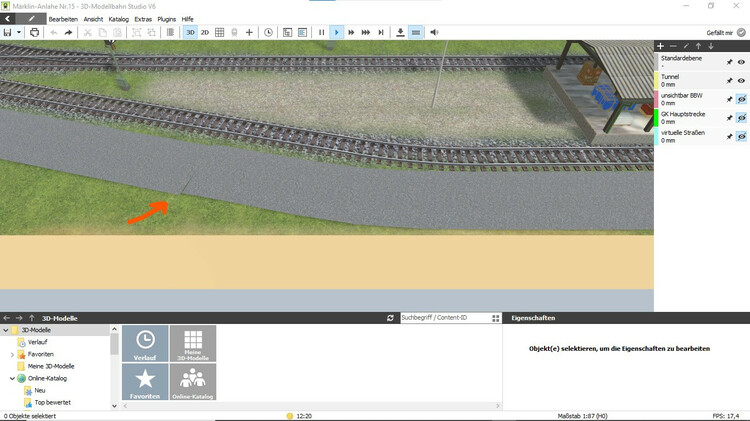Select the pink unsichtbar BBW layer color
Screen dimensions: 750x421
click(x=657, y=99)
